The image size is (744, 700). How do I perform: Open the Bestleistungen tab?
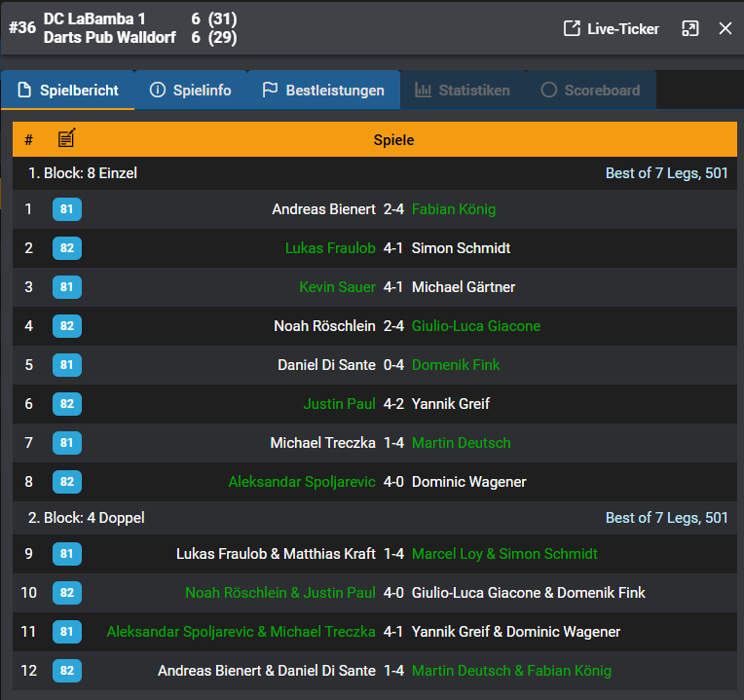pos(323,91)
